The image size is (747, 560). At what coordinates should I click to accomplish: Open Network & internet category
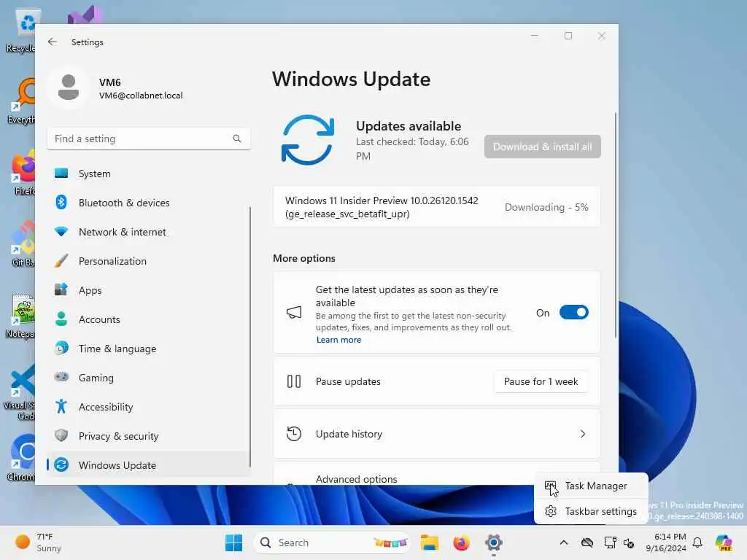[149, 232]
